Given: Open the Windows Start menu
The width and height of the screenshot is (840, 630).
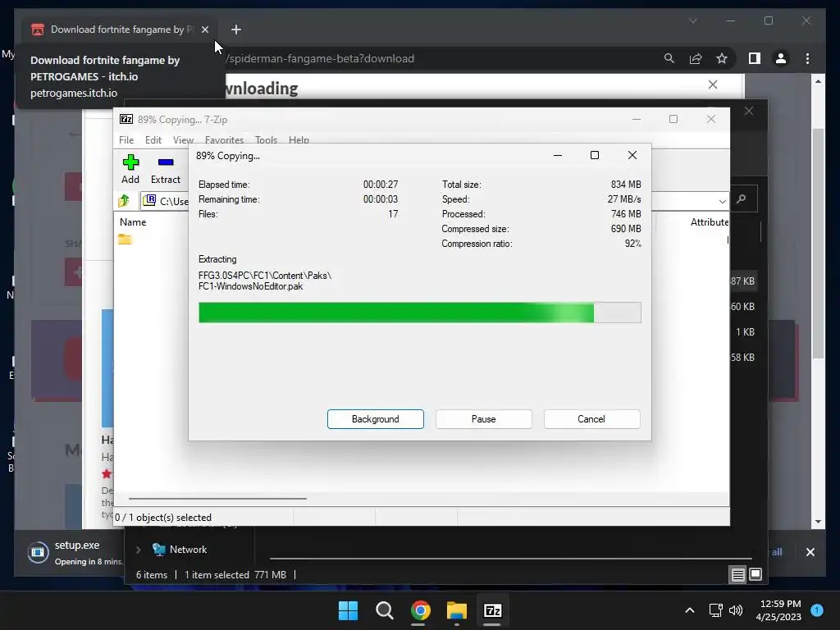Looking at the screenshot, I should 348,610.
